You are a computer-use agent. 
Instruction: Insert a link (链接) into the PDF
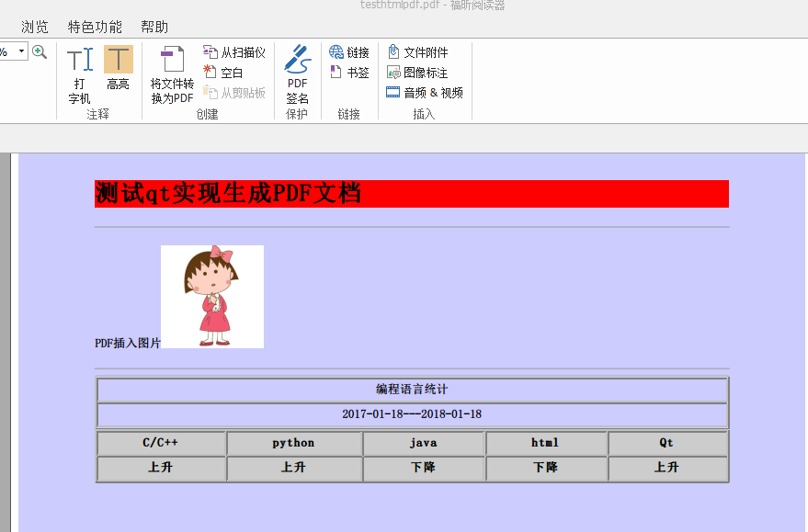348,52
